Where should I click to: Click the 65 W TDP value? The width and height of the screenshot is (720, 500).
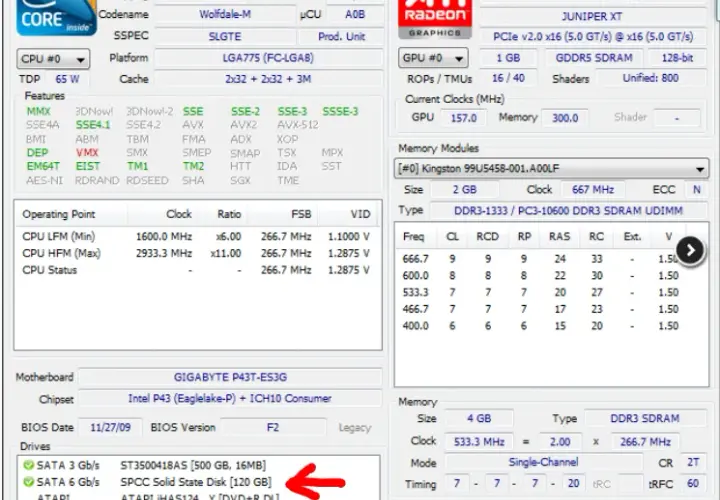68,79
